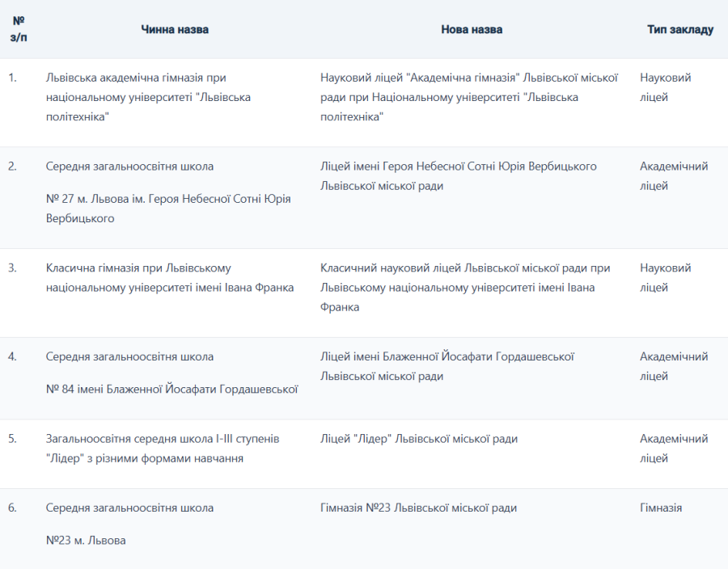This screenshot has width=728, height=569.
Task: Click the "Чинна назва" column header
Action: 175,29
